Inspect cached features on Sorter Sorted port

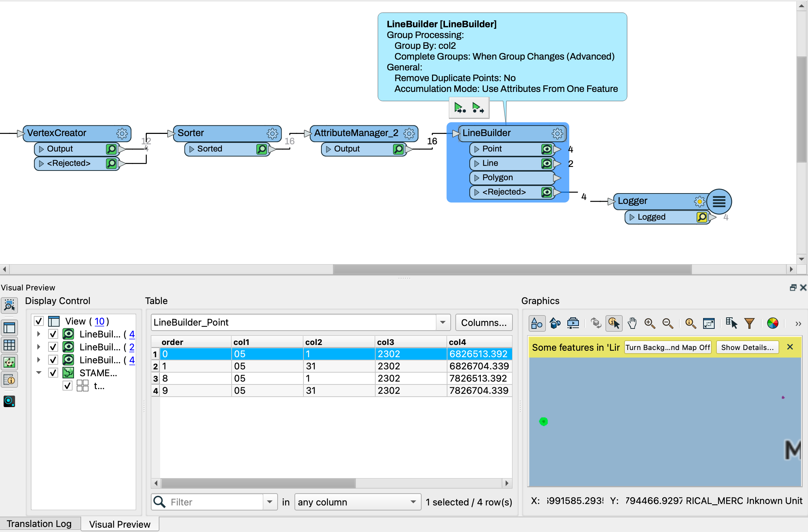click(x=262, y=149)
